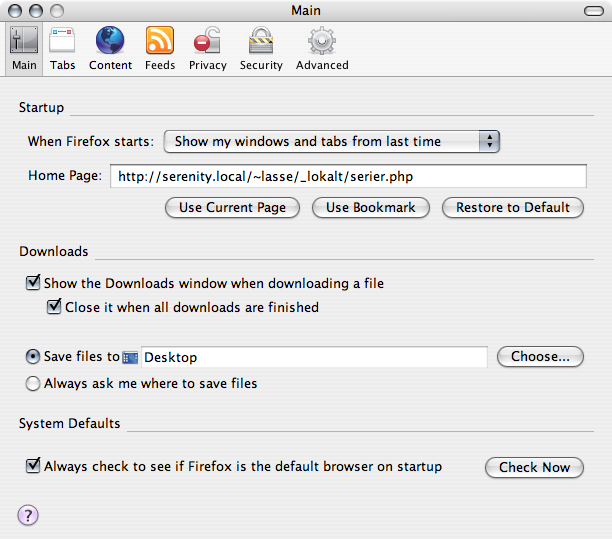The image size is (612, 539).
Task: Uncheck Close it when all downloads are finished
Action: point(54,306)
